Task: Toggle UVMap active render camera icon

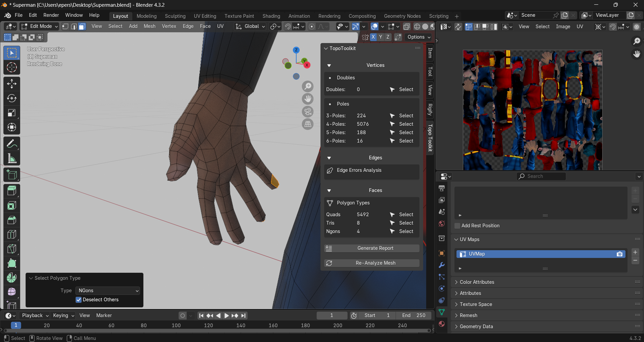Action: coord(619,254)
